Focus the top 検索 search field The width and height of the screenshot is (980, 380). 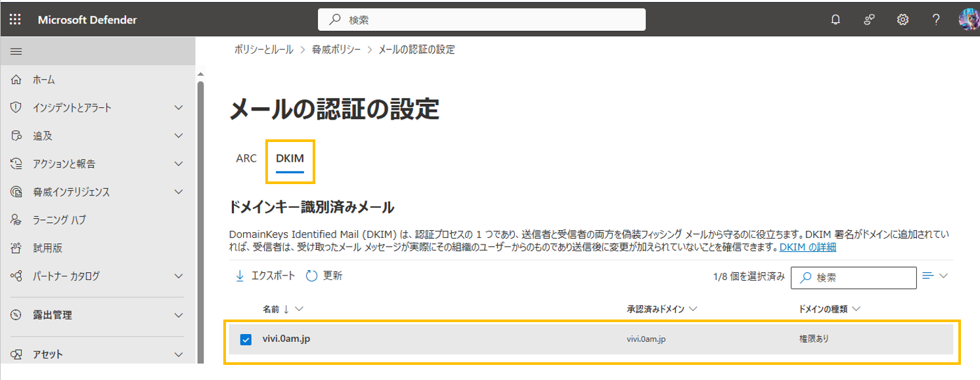click(x=481, y=20)
